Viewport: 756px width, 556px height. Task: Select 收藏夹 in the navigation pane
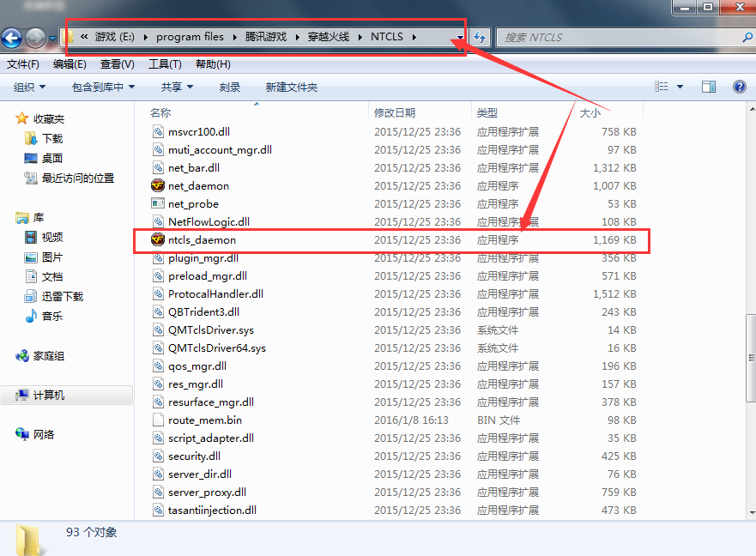[49, 119]
